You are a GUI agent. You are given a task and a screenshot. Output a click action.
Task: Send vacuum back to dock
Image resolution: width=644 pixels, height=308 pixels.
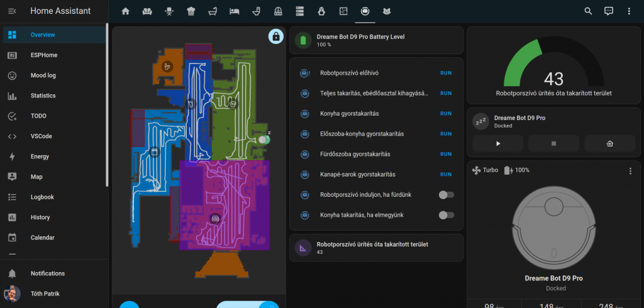point(610,143)
